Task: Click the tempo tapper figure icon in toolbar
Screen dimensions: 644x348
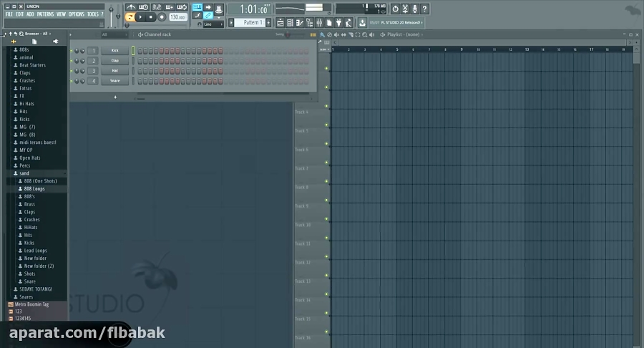Action: (348, 23)
